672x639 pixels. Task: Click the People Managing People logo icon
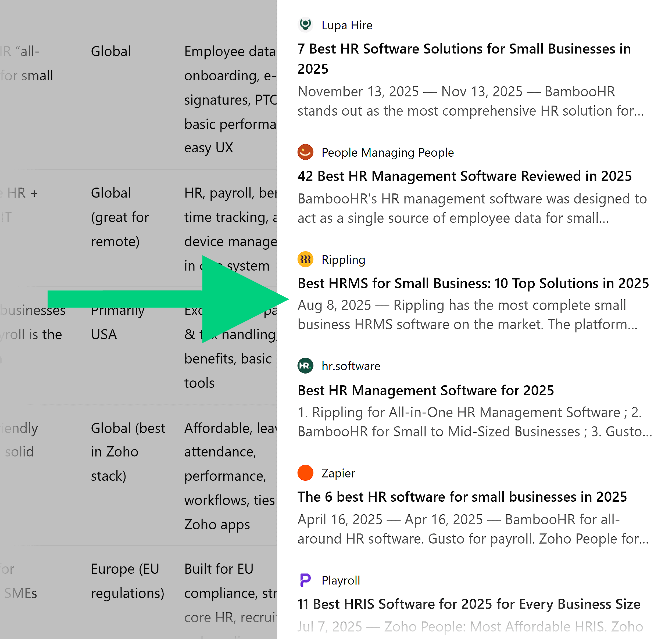tap(305, 152)
